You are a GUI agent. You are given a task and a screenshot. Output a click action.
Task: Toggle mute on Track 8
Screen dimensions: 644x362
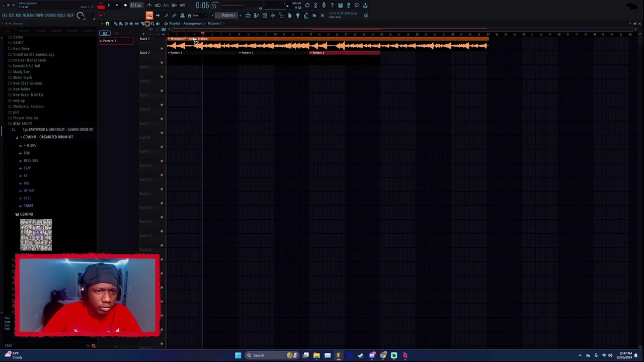[162, 147]
